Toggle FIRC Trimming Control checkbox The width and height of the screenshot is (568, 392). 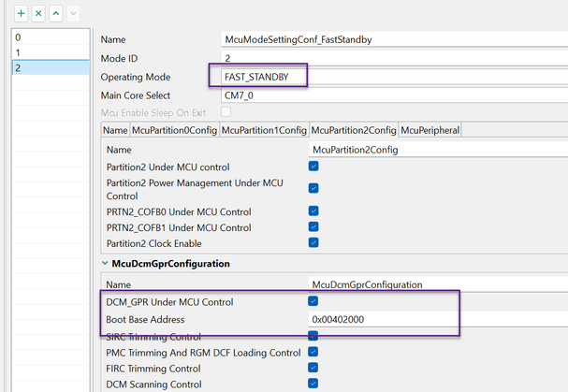[314, 368]
